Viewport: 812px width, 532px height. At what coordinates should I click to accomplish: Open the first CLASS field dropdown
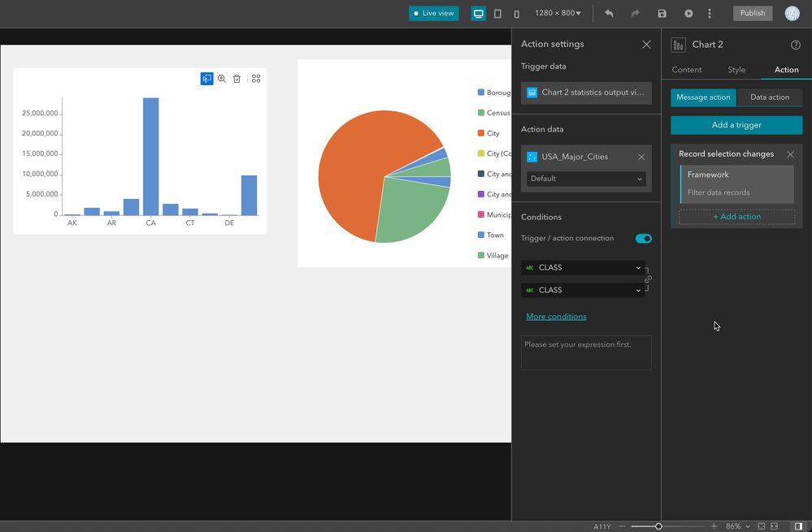(x=583, y=267)
